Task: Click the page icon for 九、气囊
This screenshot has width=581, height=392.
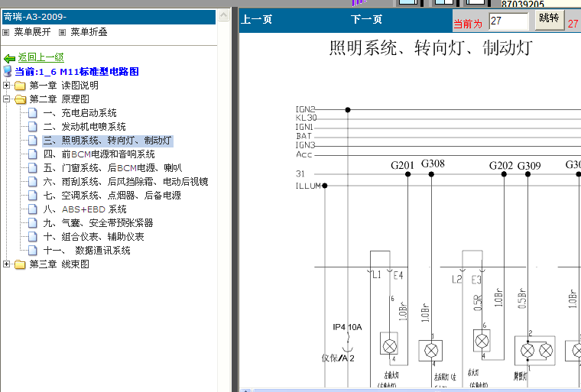Action: coord(33,223)
